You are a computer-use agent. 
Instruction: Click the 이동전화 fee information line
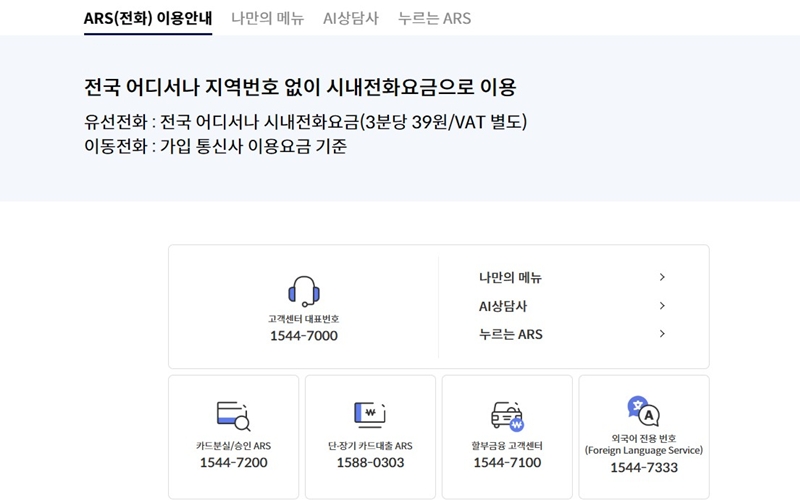[215, 147]
